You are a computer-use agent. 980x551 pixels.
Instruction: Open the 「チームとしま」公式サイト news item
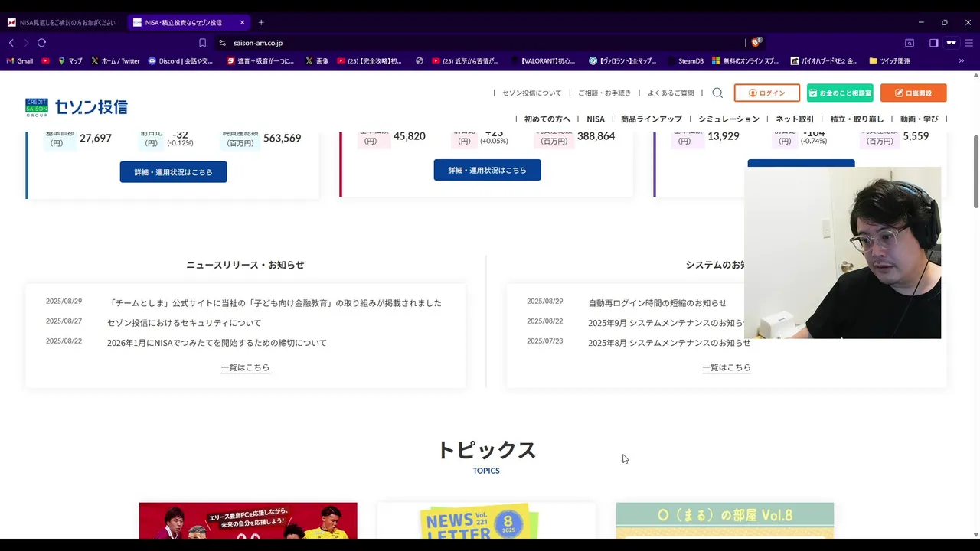(275, 303)
